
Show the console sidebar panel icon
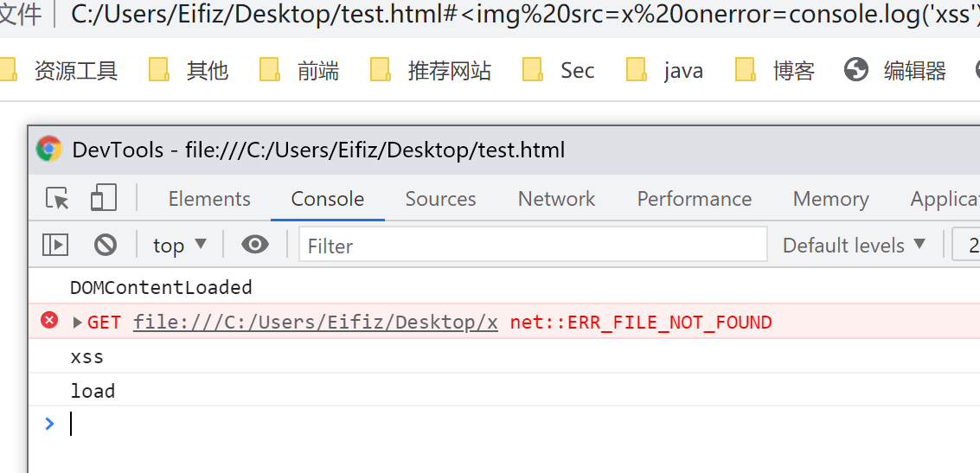coord(55,245)
